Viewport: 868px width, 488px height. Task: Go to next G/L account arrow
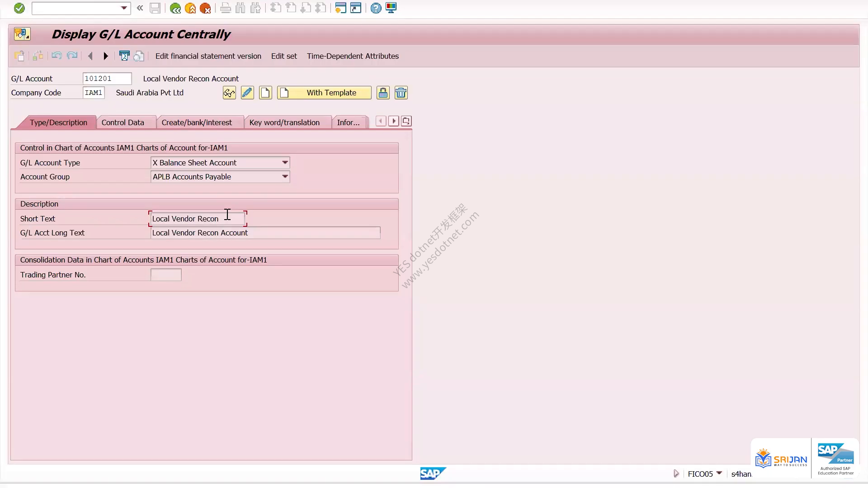106,56
